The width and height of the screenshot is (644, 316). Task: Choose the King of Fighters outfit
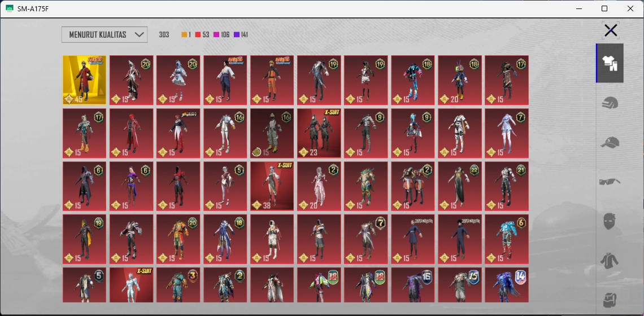pos(179,133)
